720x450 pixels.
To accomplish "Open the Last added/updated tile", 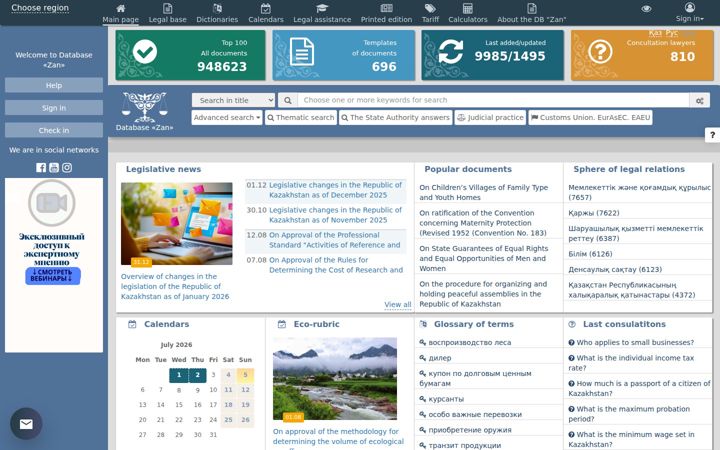I will (492, 55).
